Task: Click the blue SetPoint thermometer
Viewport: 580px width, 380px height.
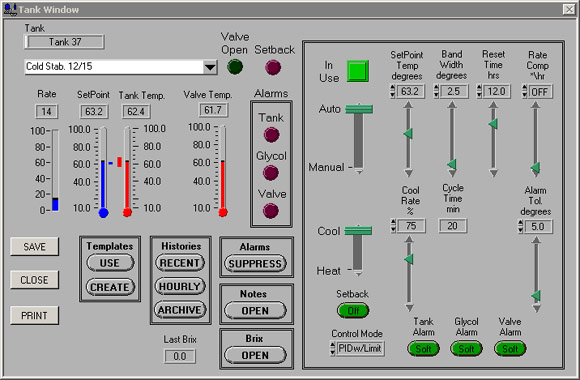Action: pos(104,172)
